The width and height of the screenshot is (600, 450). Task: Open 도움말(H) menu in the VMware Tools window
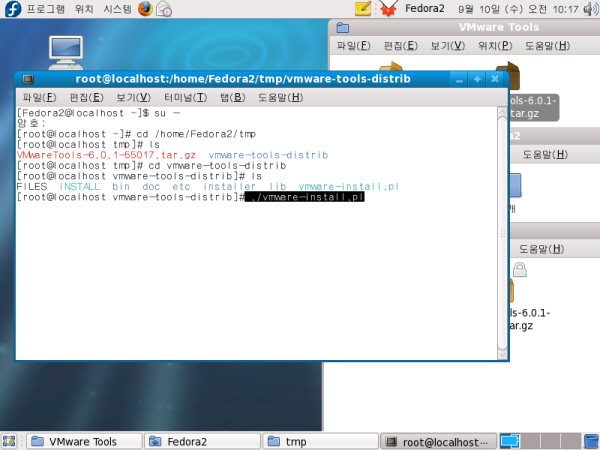pos(547,46)
